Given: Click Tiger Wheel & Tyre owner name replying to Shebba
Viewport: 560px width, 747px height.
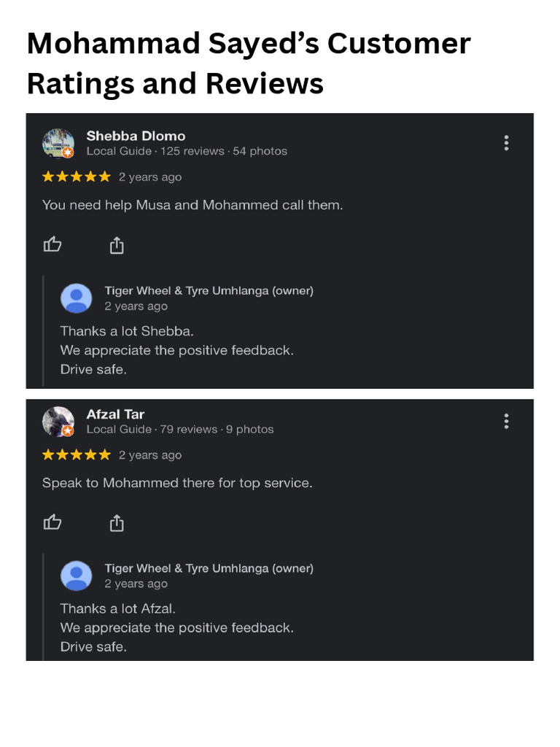Looking at the screenshot, I should coord(209,290).
